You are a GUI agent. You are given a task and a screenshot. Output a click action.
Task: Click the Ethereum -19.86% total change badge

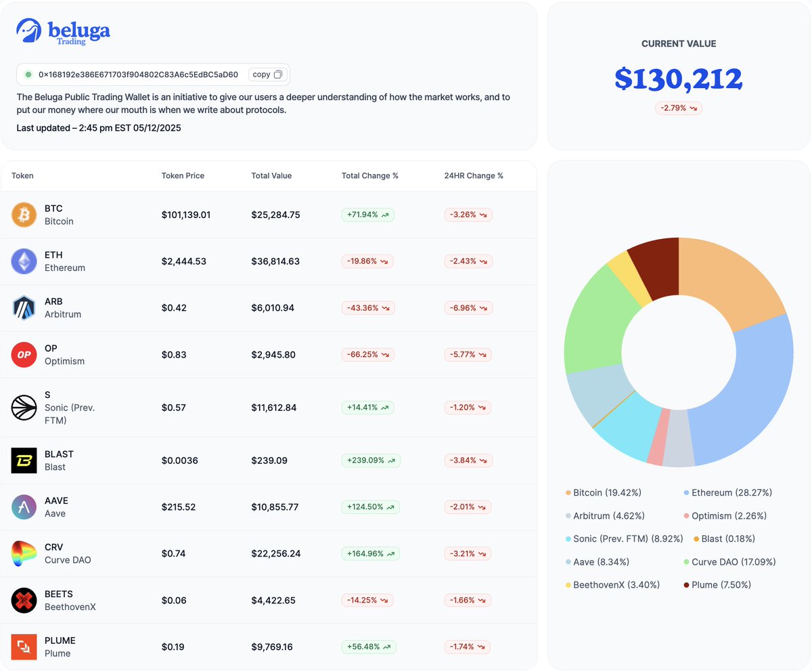coord(367,261)
